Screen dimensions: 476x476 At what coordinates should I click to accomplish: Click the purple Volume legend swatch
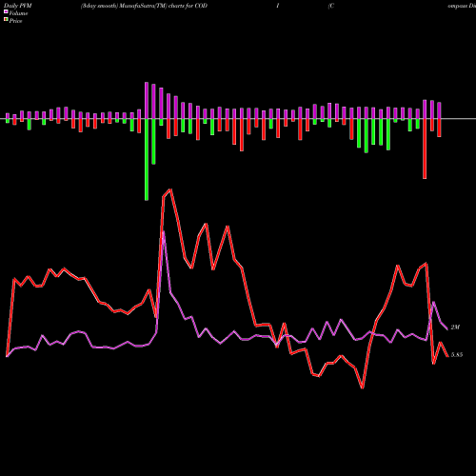[x=6, y=11]
